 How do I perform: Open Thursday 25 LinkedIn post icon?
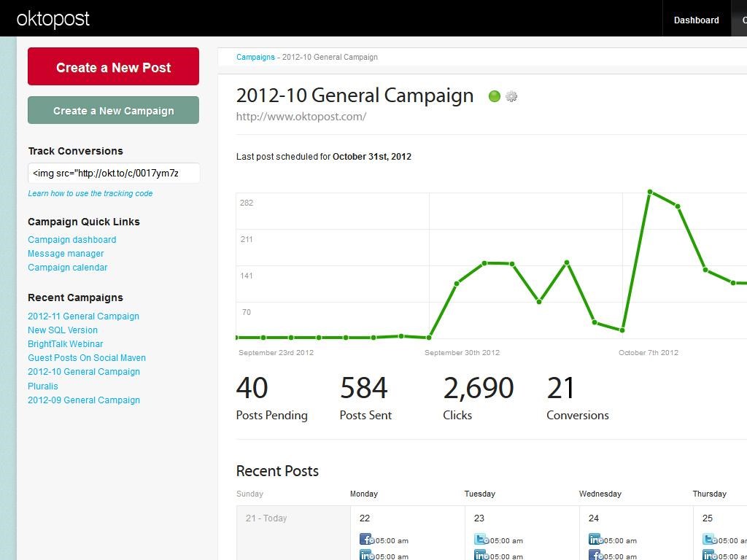point(709,555)
